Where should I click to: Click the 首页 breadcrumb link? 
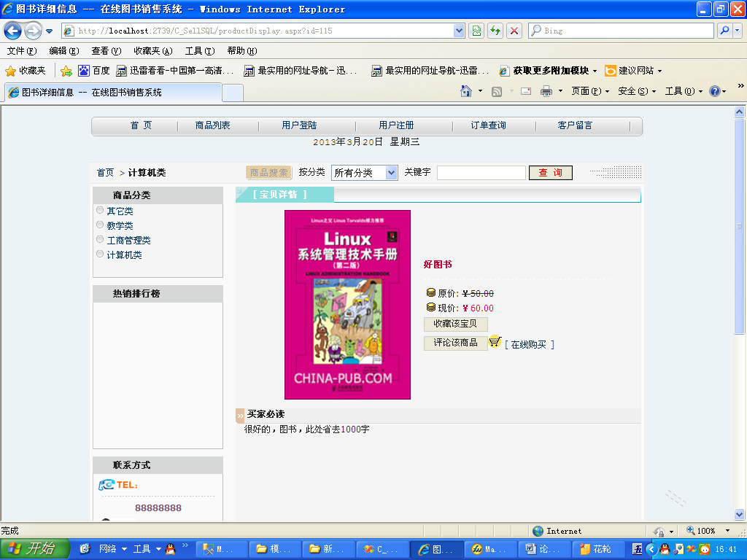105,173
